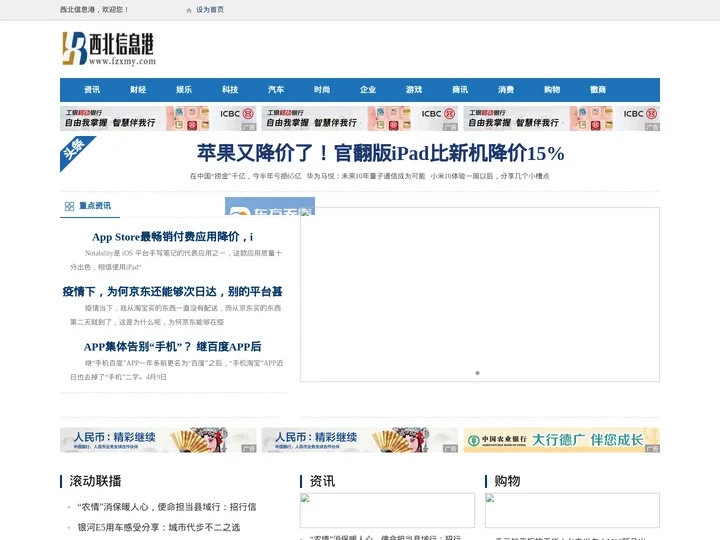Click the 资讯 section heading below the banners

[x=322, y=481]
